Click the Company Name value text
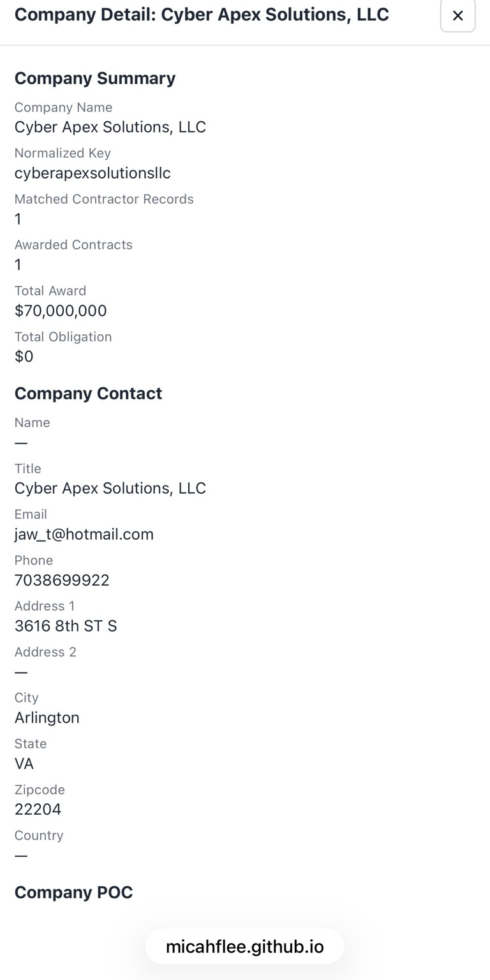The height and width of the screenshot is (980, 490). pos(110,127)
